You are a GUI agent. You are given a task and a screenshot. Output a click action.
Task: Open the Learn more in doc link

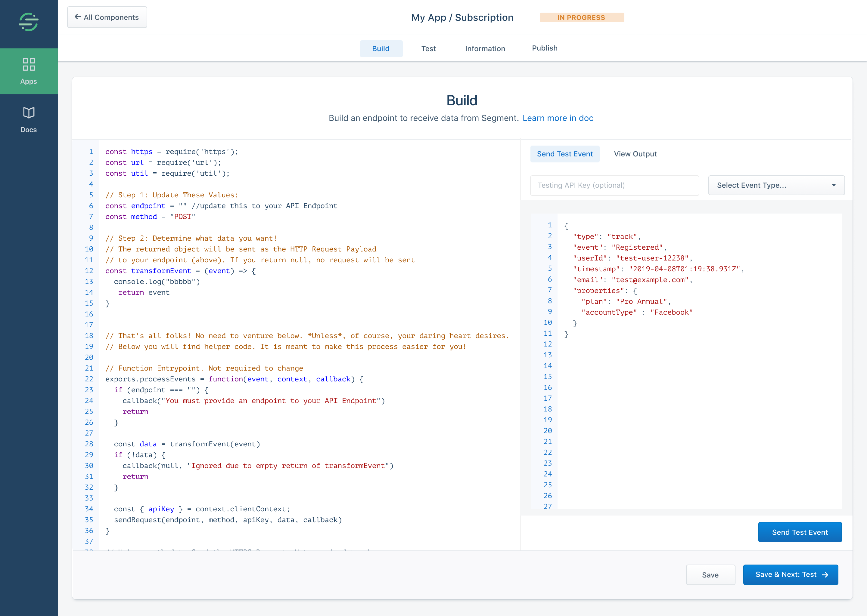click(558, 118)
